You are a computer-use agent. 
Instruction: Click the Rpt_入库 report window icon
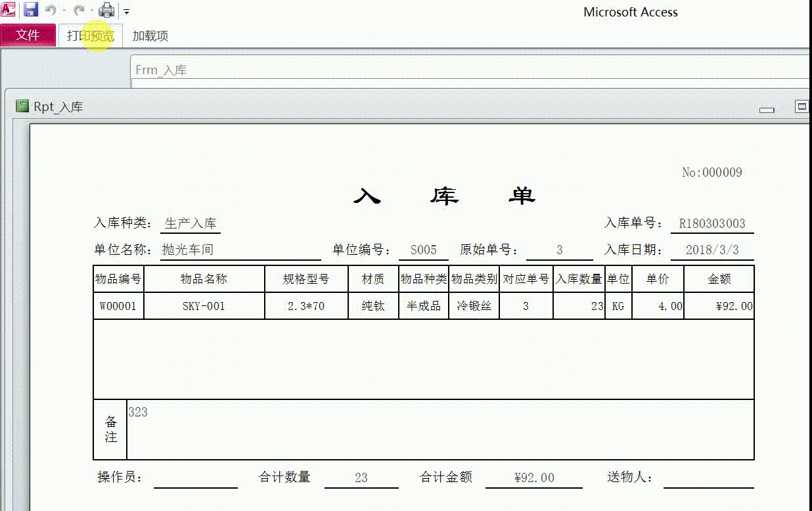coord(22,106)
